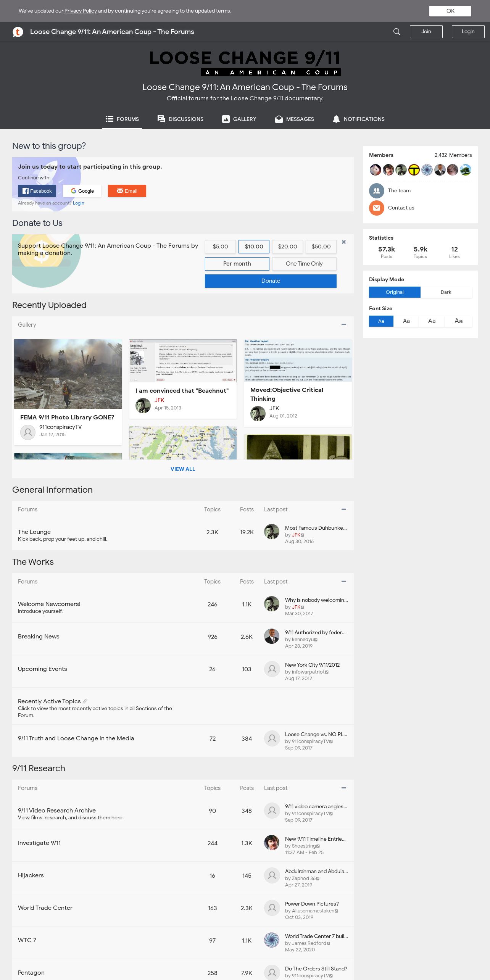Viewport: 490px width, 980px height.
Task: Continue with Email
Action: click(x=127, y=191)
